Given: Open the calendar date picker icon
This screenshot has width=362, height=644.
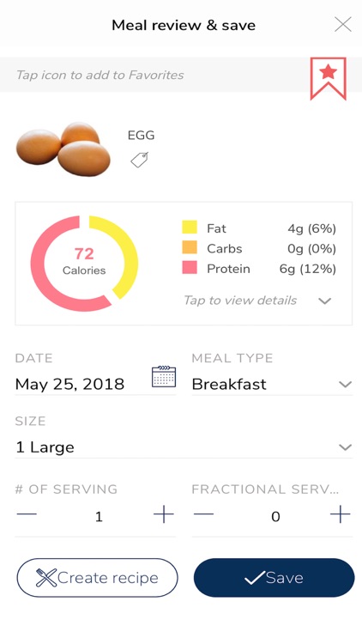Looking at the screenshot, I should tap(164, 376).
